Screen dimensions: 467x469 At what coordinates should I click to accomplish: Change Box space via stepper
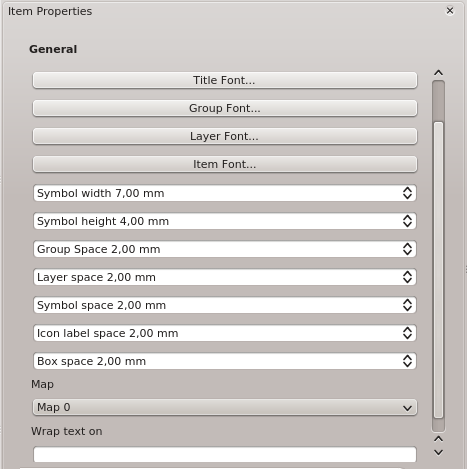(x=407, y=361)
